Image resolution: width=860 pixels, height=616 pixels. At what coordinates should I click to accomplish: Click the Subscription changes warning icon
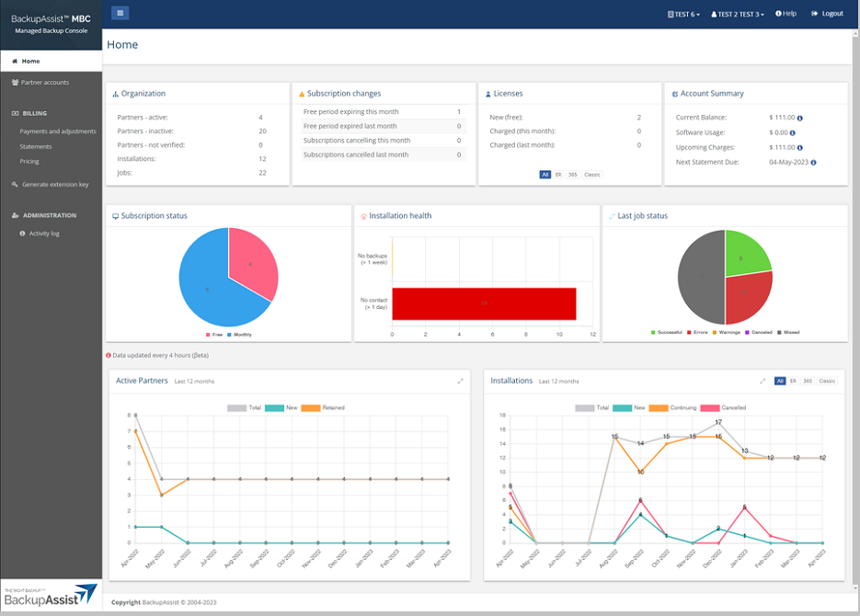(302, 95)
